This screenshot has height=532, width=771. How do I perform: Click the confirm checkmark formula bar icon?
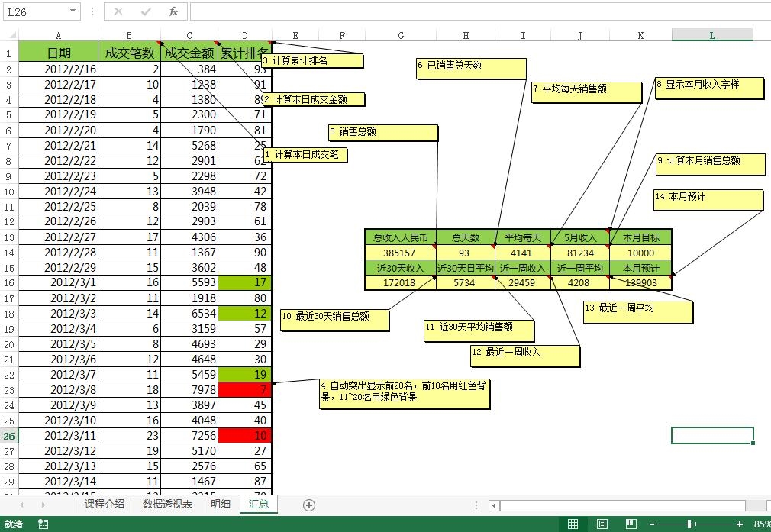pos(146,11)
